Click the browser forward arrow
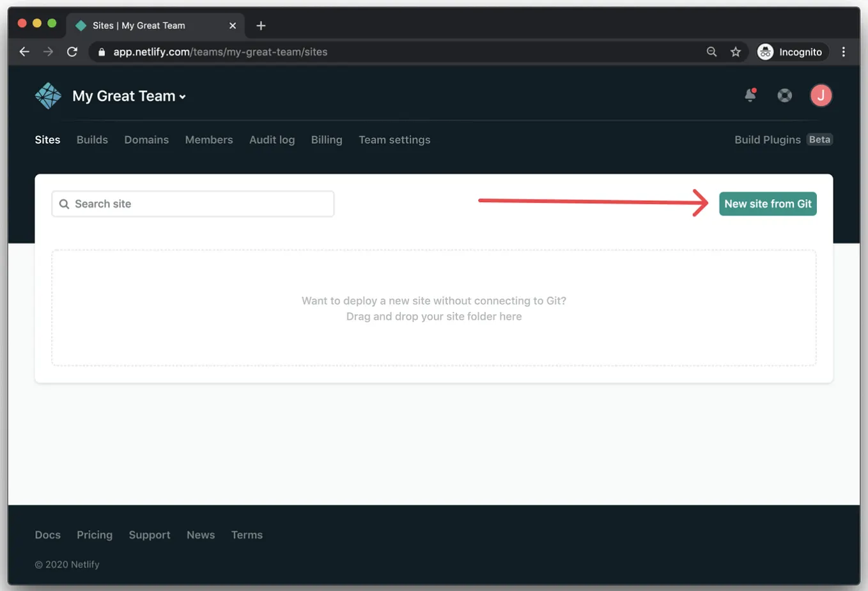The height and width of the screenshot is (591, 868). [48, 52]
